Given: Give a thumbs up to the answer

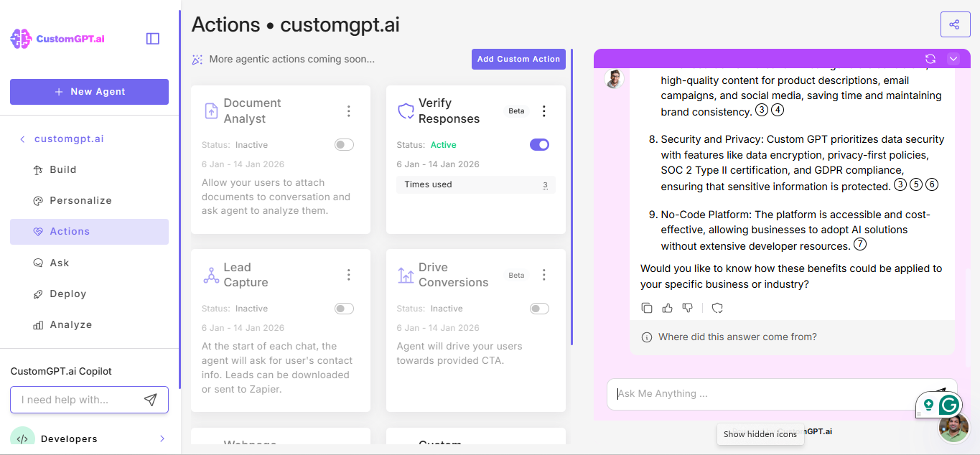Looking at the screenshot, I should [668, 308].
